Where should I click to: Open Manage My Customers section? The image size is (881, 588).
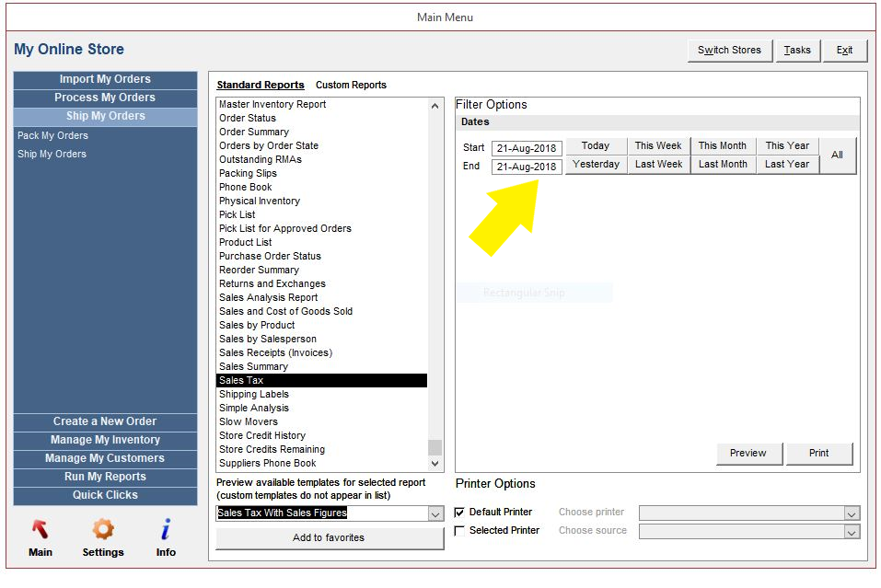pos(105,458)
